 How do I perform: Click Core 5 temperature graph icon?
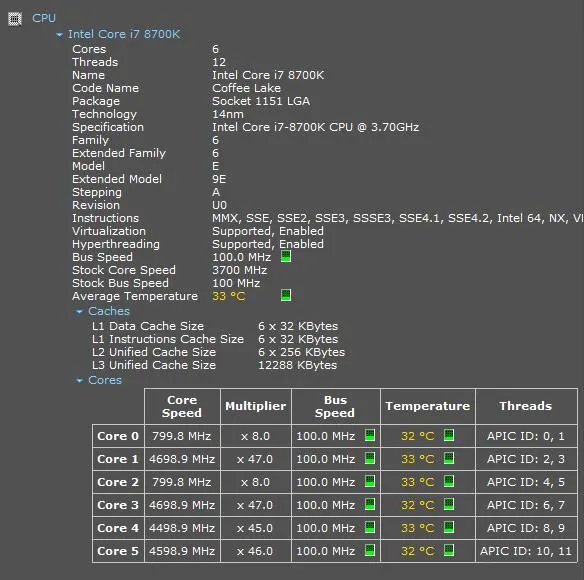click(449, 551)
